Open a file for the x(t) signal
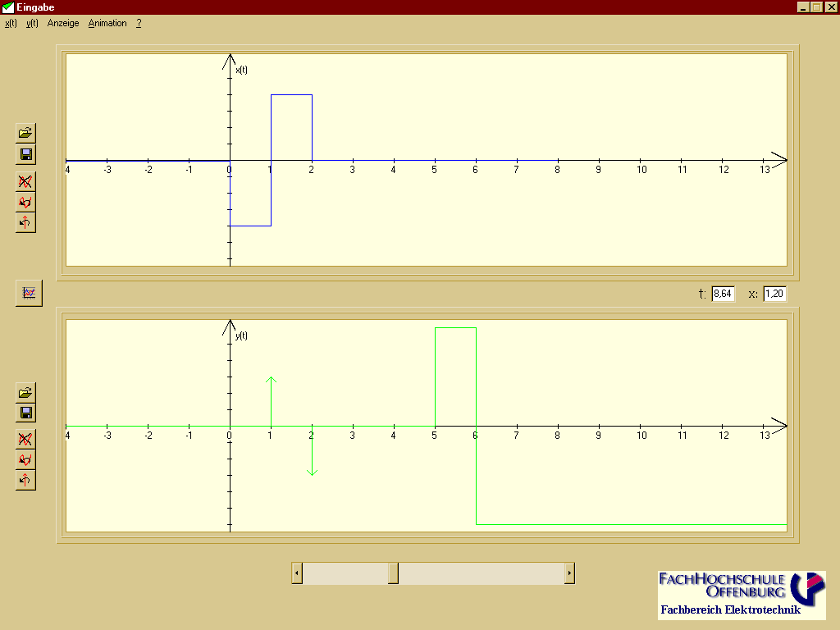This screenshot has width=840, height=630. point(25,133)
